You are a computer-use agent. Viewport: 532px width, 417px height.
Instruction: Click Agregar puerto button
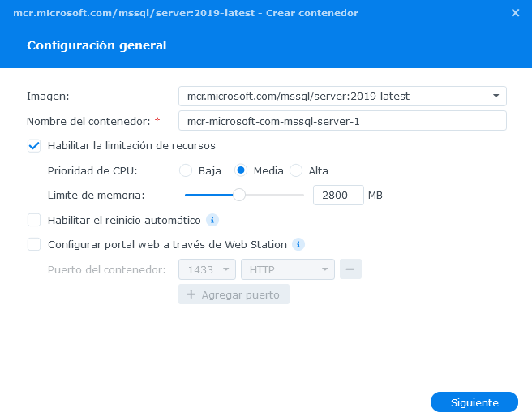click(234, 294)
